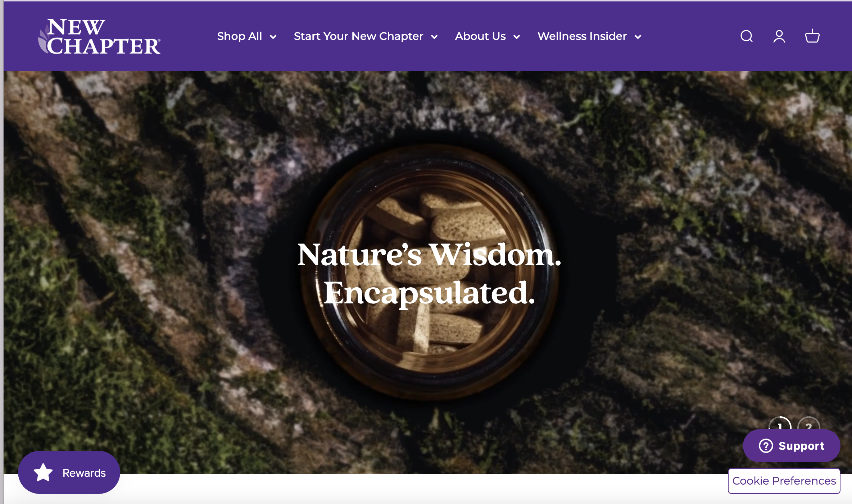Screen dimensions: 852x504
Task: Open the shopping basket icon
Action: [x=812, y=36]
